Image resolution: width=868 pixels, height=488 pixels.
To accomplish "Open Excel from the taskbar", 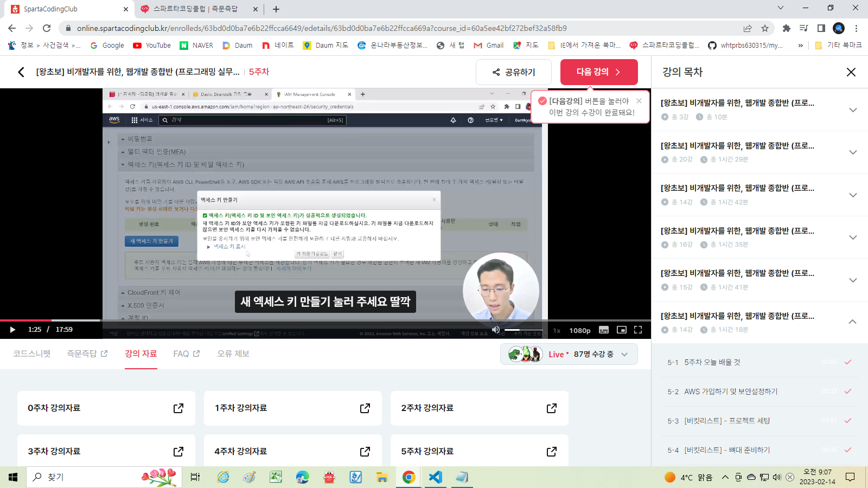I will 276,477.
